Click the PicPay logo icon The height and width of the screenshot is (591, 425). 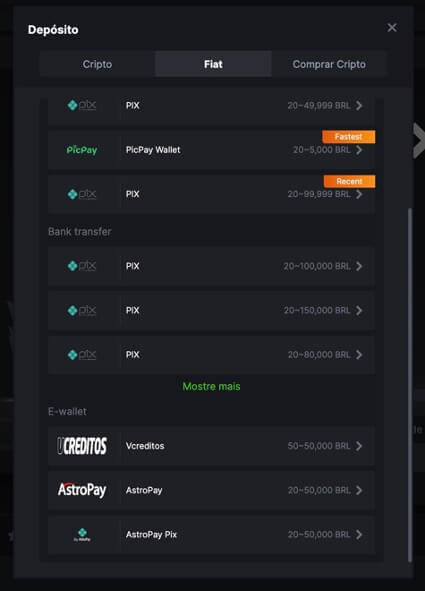(82, 150)
